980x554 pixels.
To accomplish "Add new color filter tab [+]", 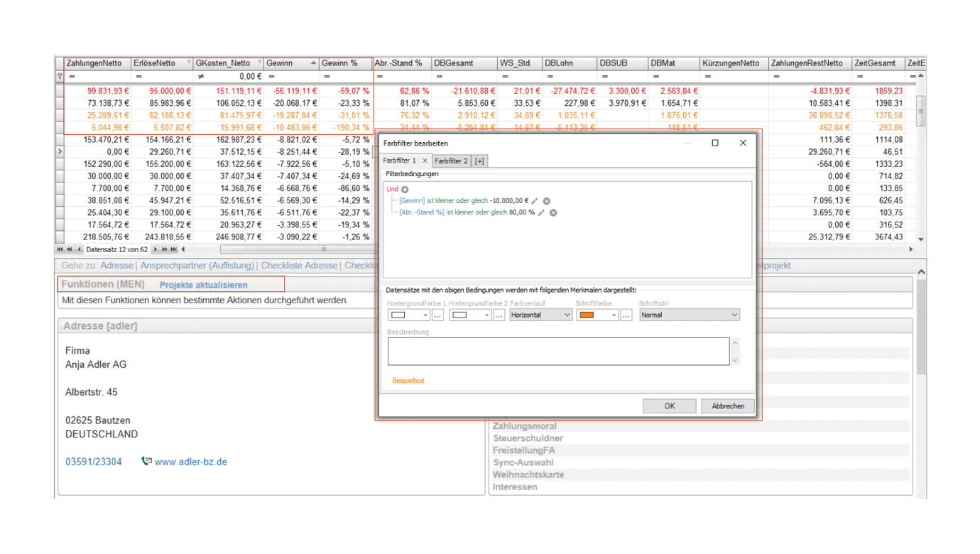I will click(479, 161).
